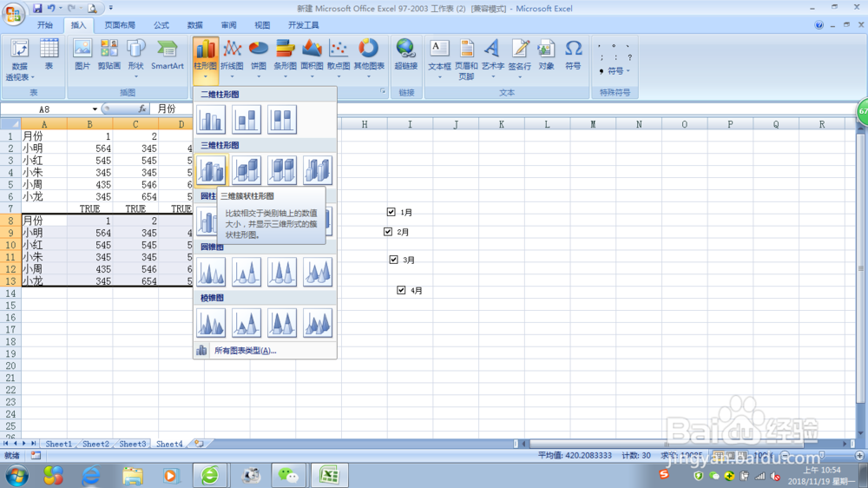This screenshot has width=868, height=488.
Task: Insert a 符号 omega symbol
Action: click(x=573, y=55)
